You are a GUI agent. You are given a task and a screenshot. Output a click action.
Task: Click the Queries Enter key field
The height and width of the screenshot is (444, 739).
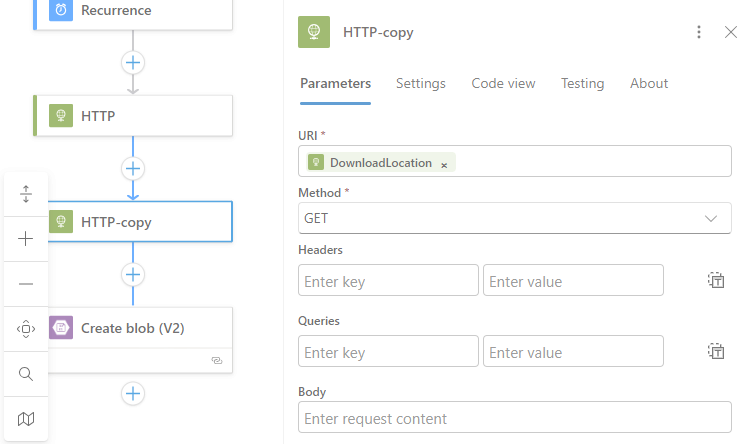point(388,351)
